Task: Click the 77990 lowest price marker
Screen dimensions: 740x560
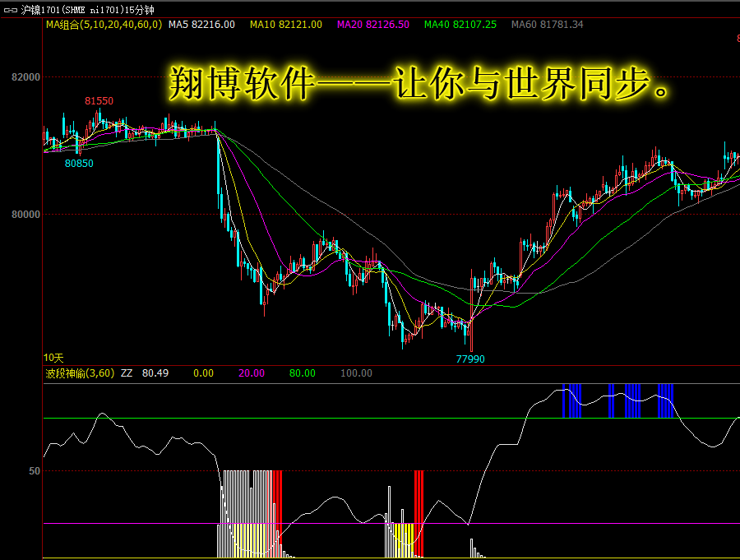Action: pyautogui.click(x=470, y=359)
